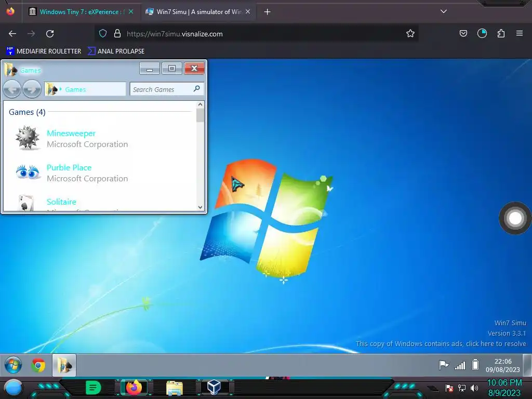Open Minesweeper game icon
The height and width of the screenshot is (399, 532).
tap(27, 138)
